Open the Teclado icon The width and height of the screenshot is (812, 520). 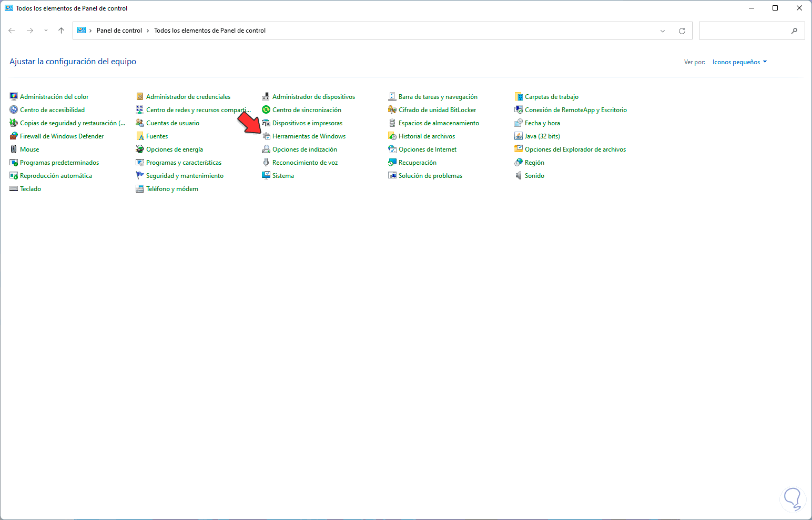point(14,188)
